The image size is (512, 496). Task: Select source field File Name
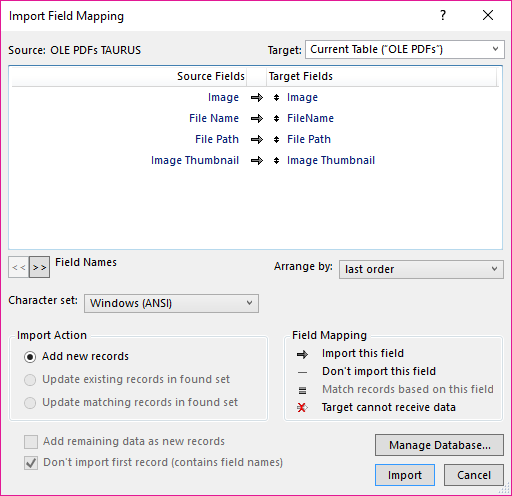tap(214, 118)
